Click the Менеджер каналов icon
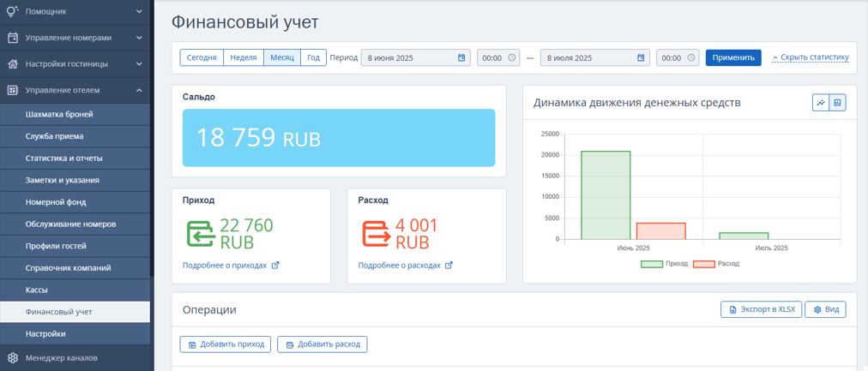Image resolution: width=868 pixels, height=371 pixels. point(12,357)
